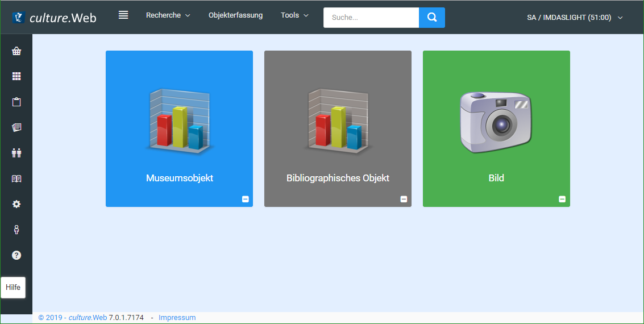This screenshot has width=644, height=324.
Task: Open the shopping basket in sidebar
Action: coord(16,51)
